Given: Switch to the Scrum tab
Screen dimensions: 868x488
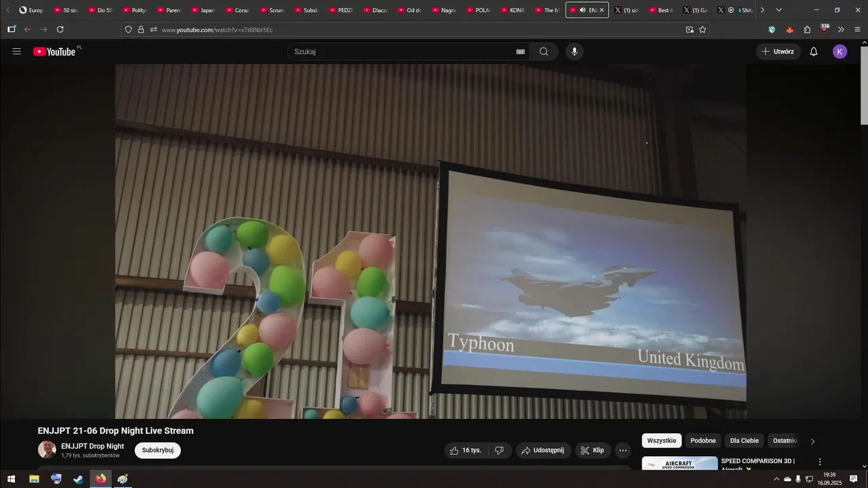Looking at the screenshot, I should click(273, 10).
